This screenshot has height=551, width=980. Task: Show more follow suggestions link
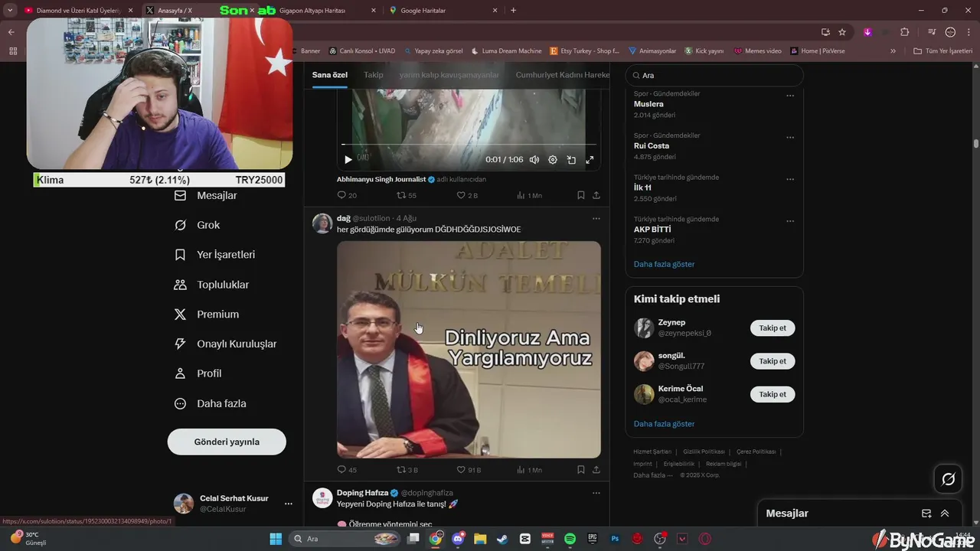pyautogui.click(x=664, y=424)
